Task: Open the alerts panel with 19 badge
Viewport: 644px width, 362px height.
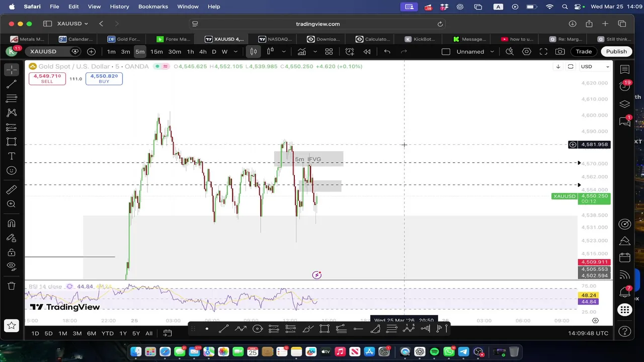Action: tap(625, 86)
